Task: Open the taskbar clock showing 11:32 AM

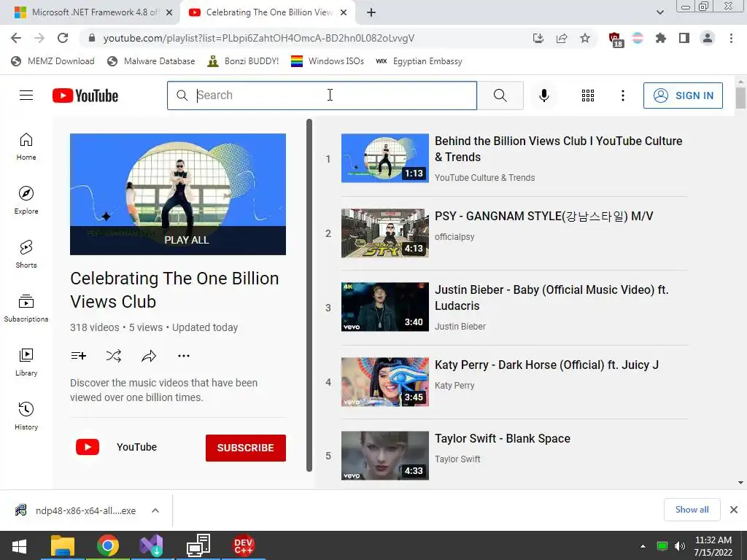Action: (x=713, y=546)
